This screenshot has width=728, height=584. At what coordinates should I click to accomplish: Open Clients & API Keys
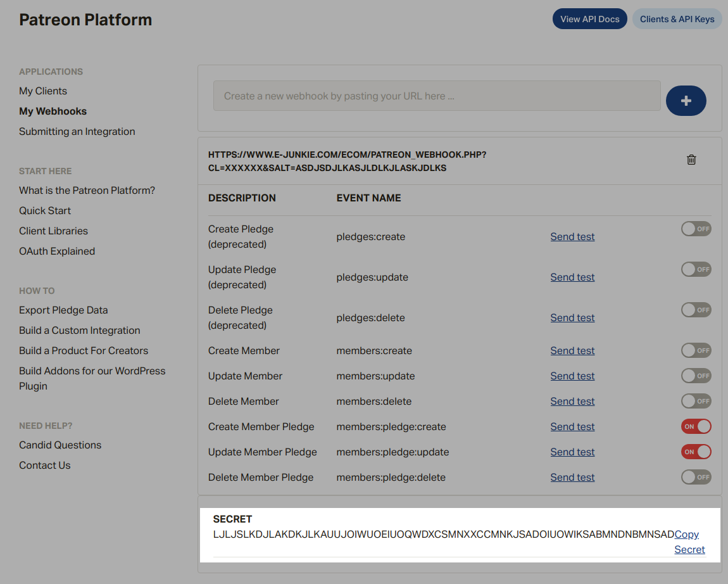click(x=677, y=19)
